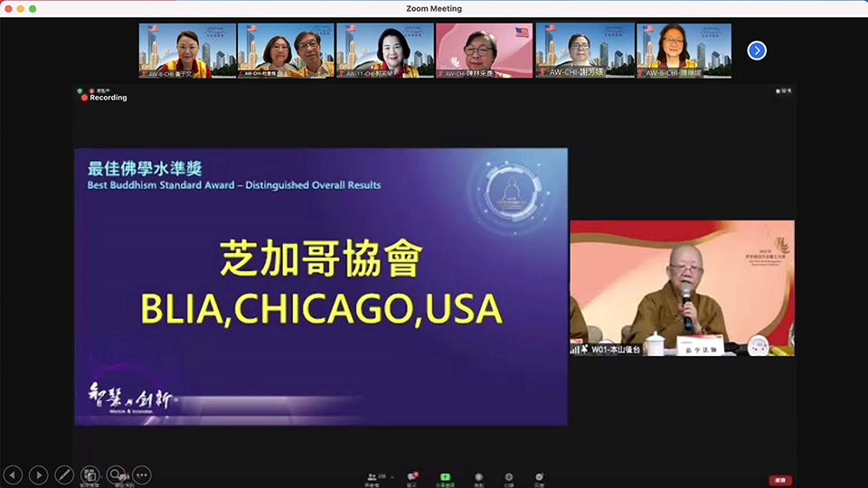Click the Recording indicator label
This screenshot has width=868, height=488.
[104, 98]
